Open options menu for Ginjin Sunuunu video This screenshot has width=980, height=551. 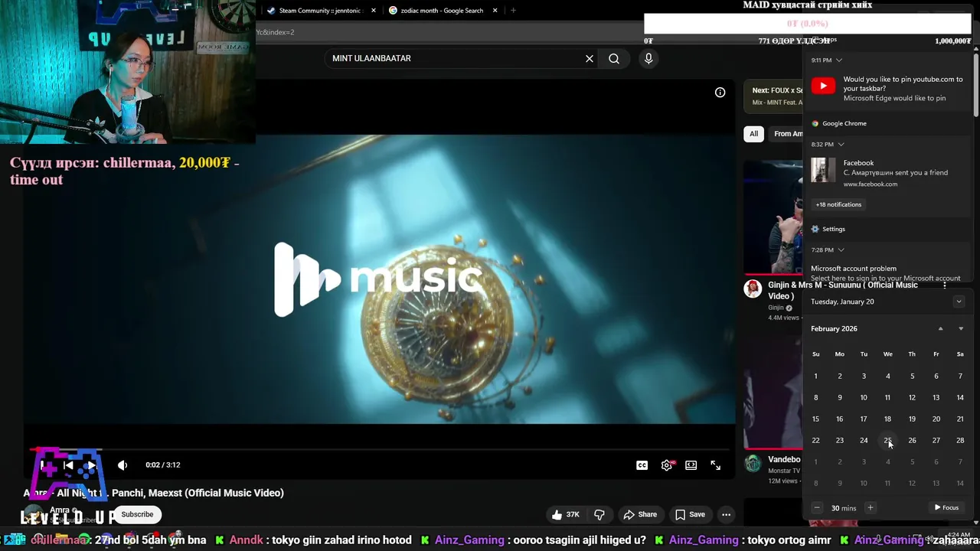coord(945,285)
